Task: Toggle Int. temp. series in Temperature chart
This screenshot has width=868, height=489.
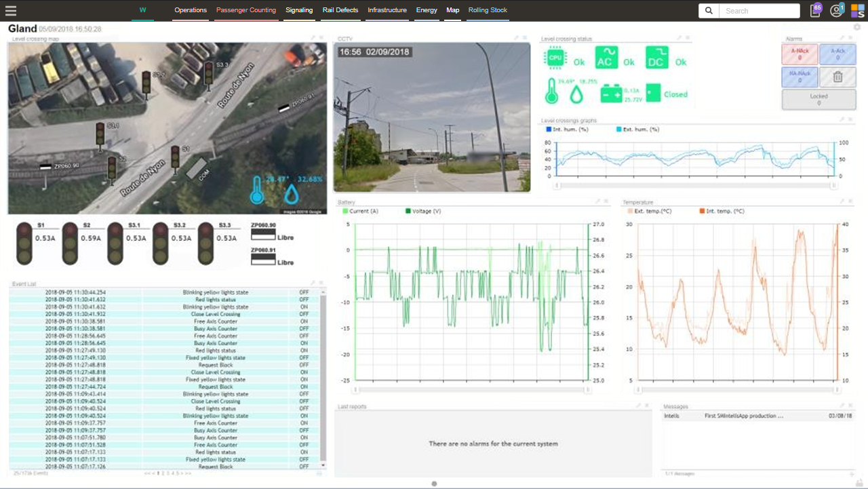Action: (x=722, y=212)
